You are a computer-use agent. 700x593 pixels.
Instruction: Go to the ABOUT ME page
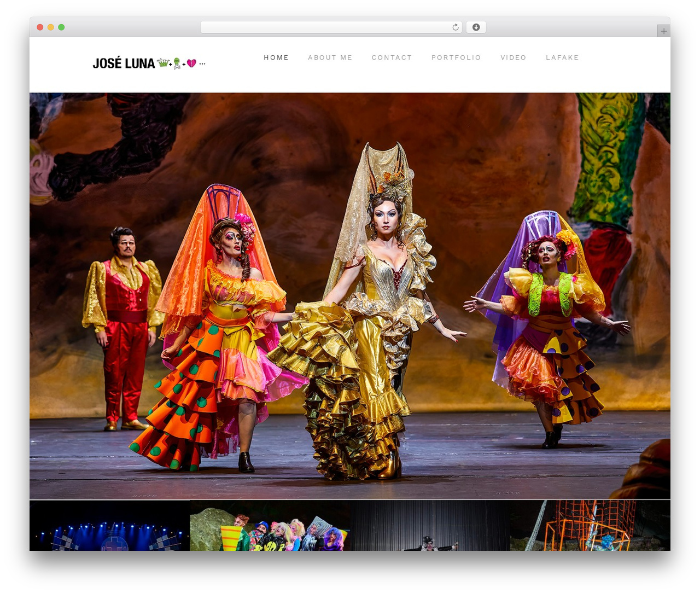[330, 57]
